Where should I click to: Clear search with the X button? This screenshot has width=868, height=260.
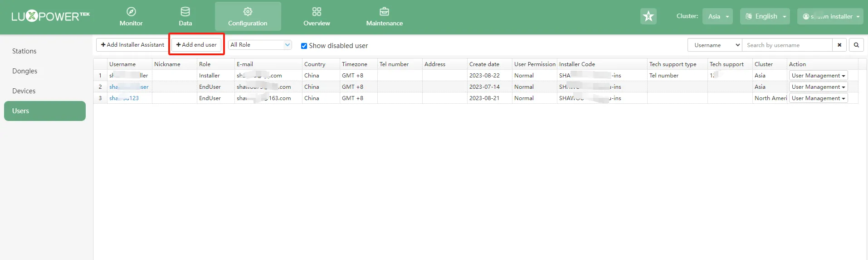pyautogui.click(x=839, y=45)
